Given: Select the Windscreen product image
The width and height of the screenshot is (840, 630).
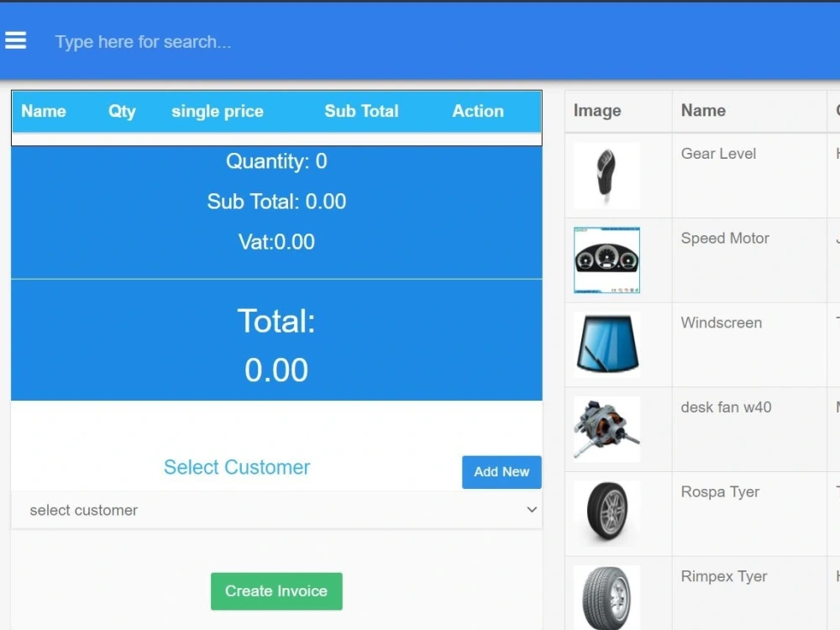Looking at the screenshot, I should 606,345.
